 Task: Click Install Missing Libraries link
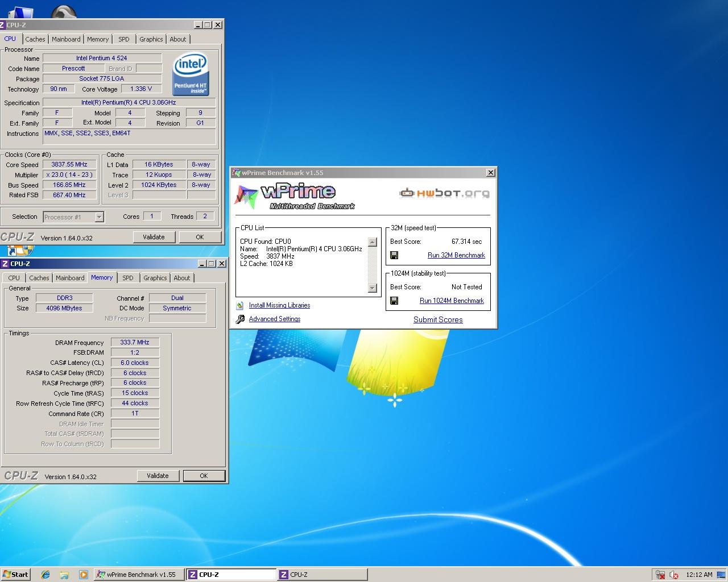(279, 305)
